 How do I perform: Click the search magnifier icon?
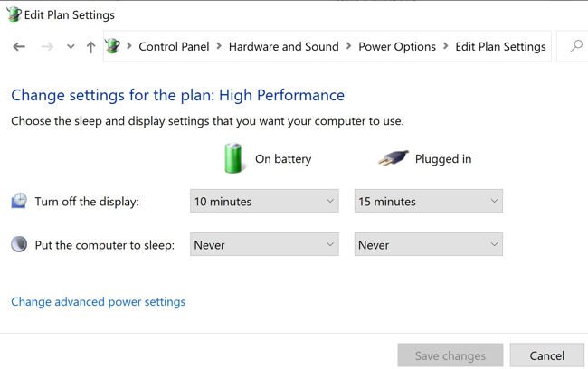576,46
